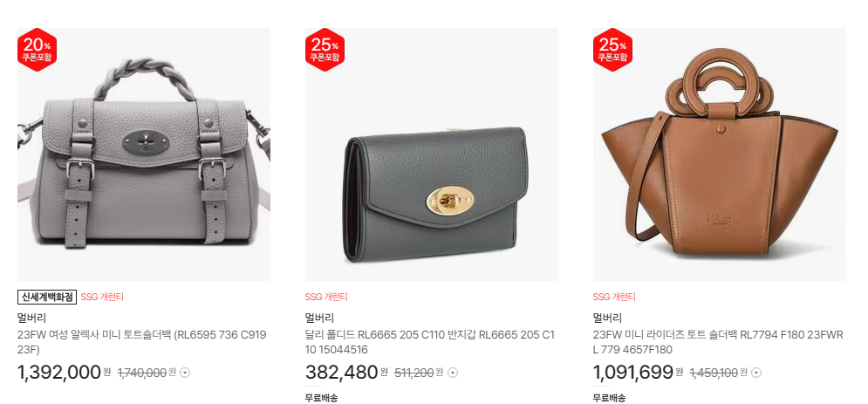Viewport: 868px width, 404px height.
Task: Click 멀버리 brand name above Alexa bag
Action: [31, 318]
